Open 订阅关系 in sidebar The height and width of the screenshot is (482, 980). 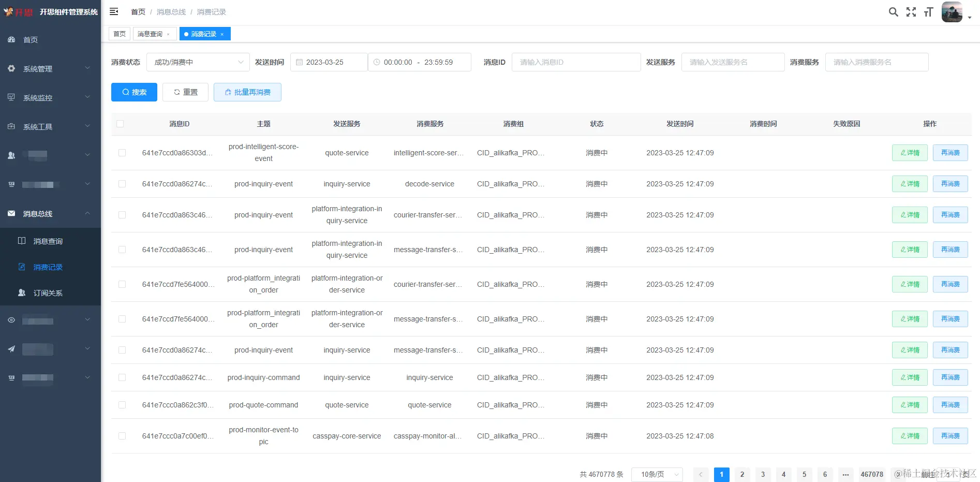(50, 293)
